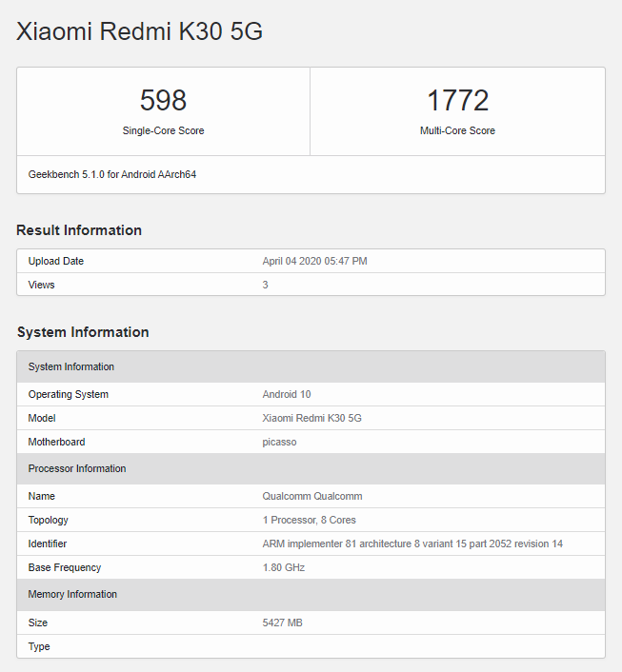Click the Single-Core Score label
The width and height of the screenshot is (622, 672).
click(x=163, y=130)
